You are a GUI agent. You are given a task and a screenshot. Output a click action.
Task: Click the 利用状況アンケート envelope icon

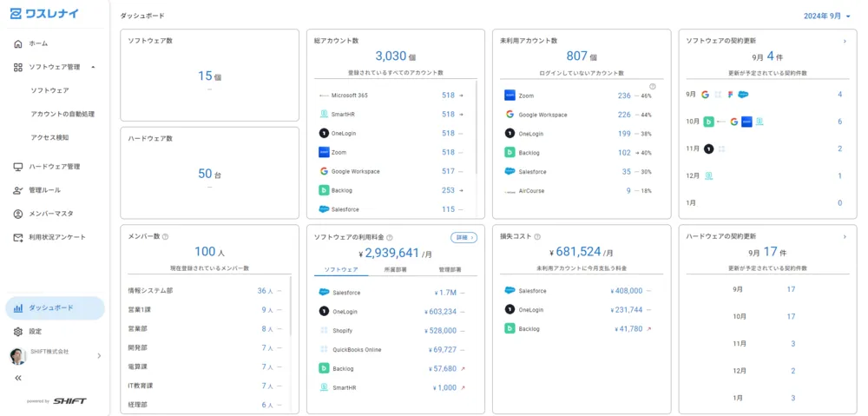(x=18, y=237)
